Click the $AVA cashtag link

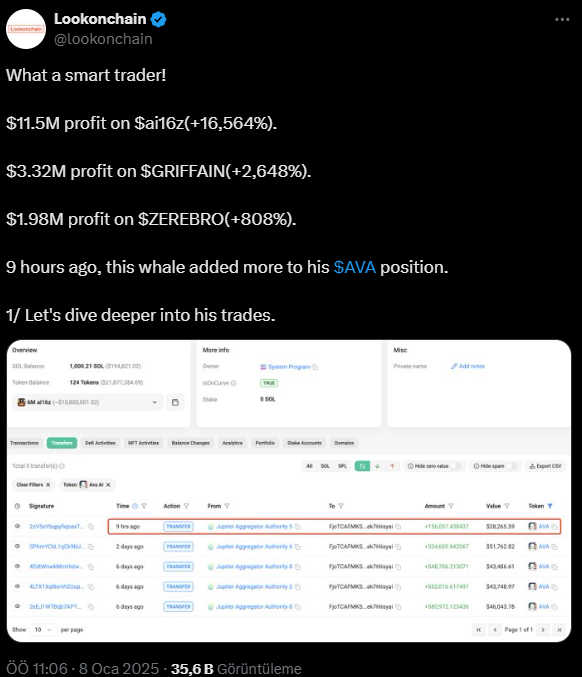tap(354, 267)
